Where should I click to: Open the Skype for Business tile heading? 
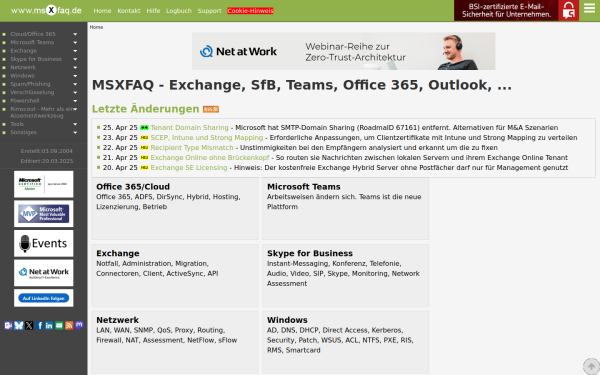[310, 253]
